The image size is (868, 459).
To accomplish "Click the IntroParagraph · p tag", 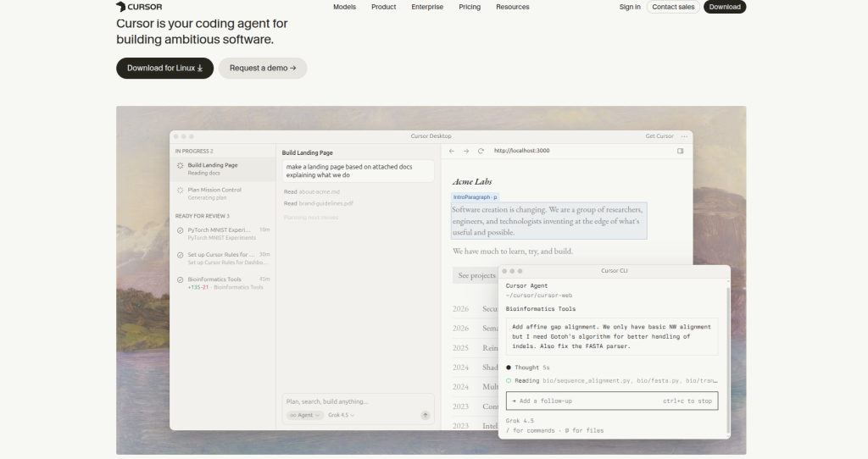I will tap(475, 196).
